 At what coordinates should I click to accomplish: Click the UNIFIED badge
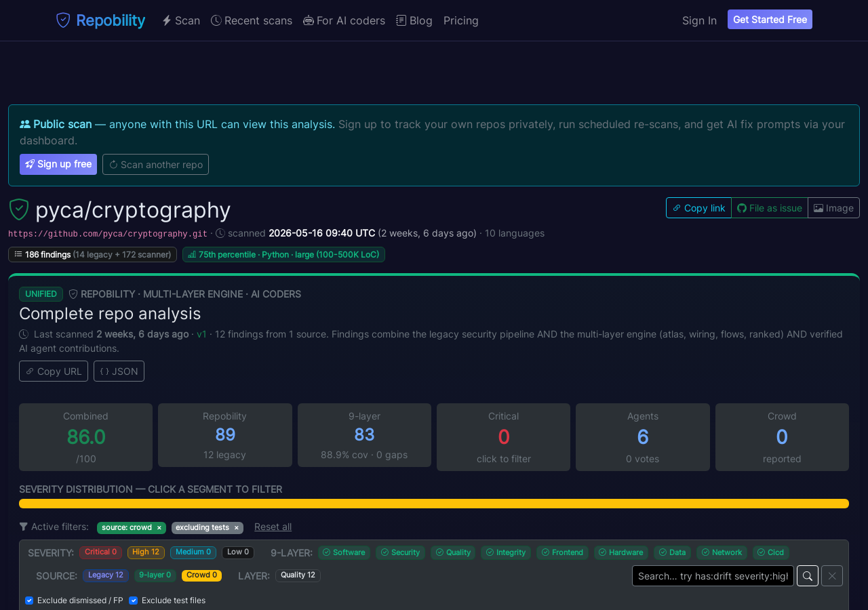41,294
